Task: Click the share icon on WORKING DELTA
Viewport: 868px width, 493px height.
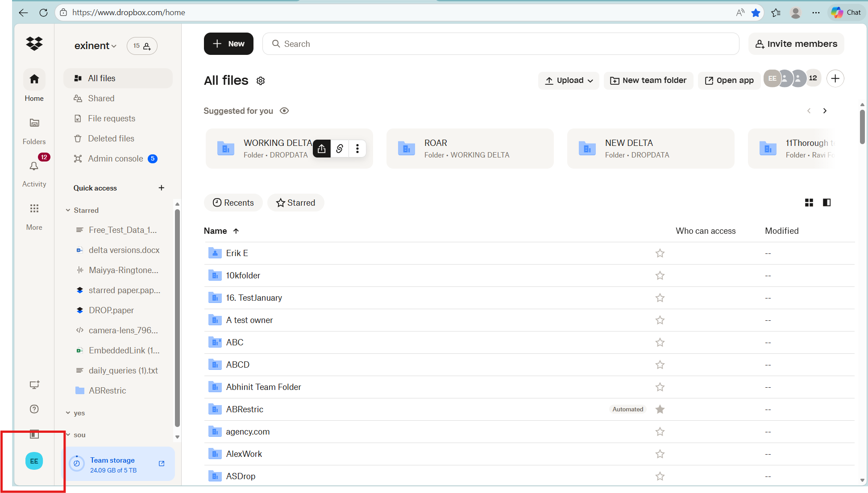Action: click(x=322, y=149)
